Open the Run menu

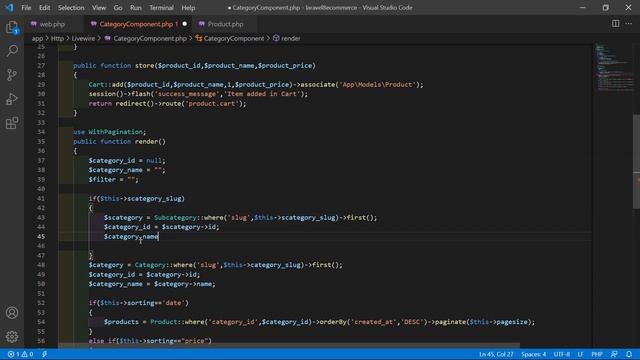pyautogui.click(x=136, y=8)
